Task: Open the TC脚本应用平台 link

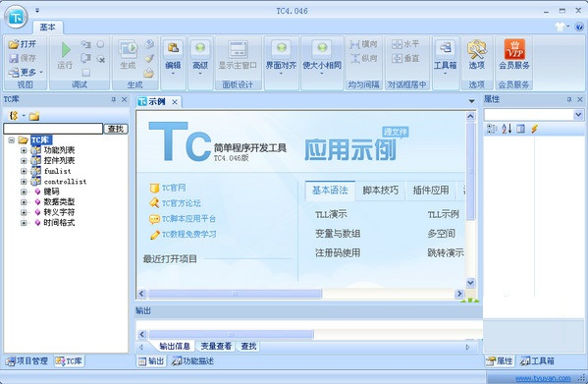Action: coord(188,219)
